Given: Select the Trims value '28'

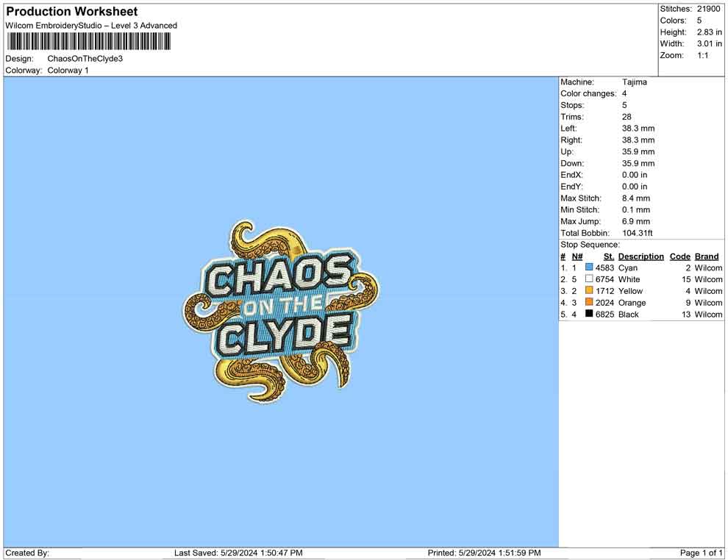Looking at the screenshot, I should click(x=627, y=117).
